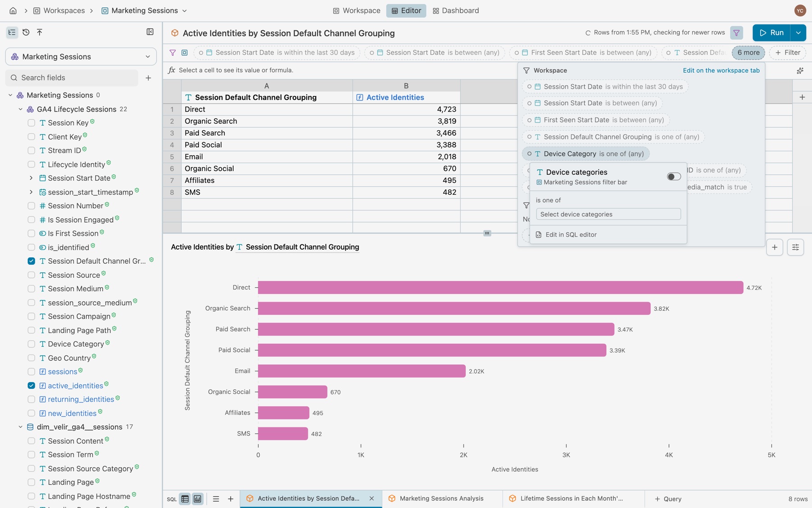
Task: Check the Geo Country field
Action: (31, 358)
